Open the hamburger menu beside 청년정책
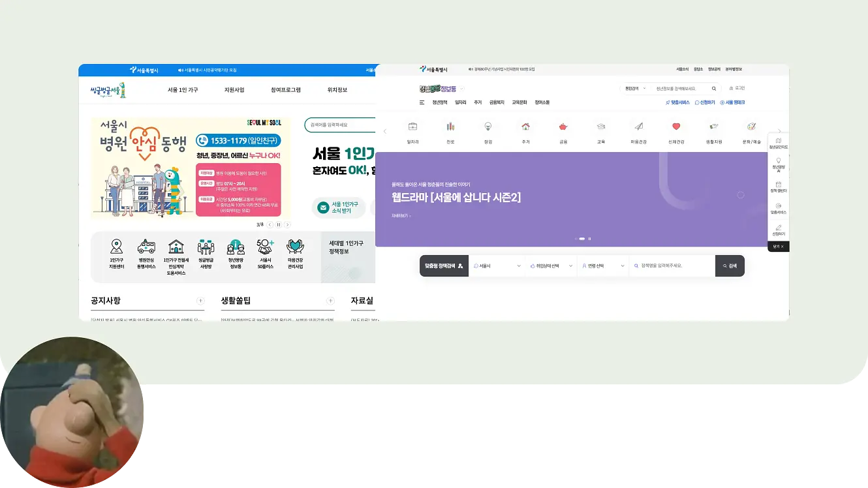 tap(422, 102)
